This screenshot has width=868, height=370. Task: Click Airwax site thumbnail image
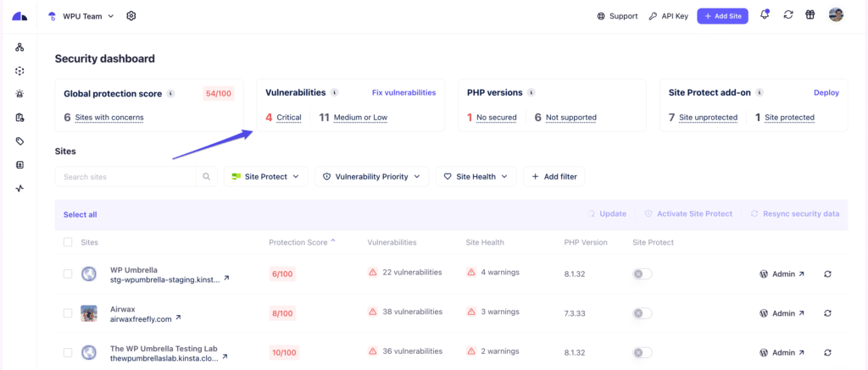point(88,313)
